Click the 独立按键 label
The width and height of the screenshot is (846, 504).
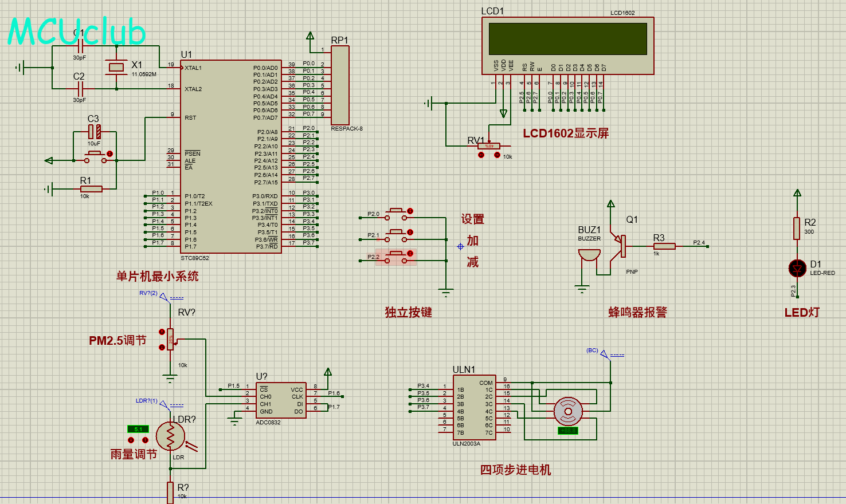click(408, 313)
